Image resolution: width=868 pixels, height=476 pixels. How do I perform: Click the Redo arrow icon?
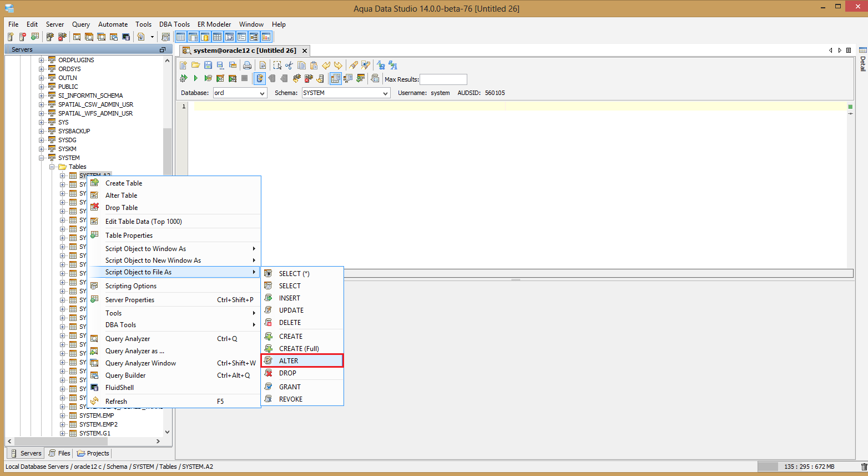pos(338,65)
